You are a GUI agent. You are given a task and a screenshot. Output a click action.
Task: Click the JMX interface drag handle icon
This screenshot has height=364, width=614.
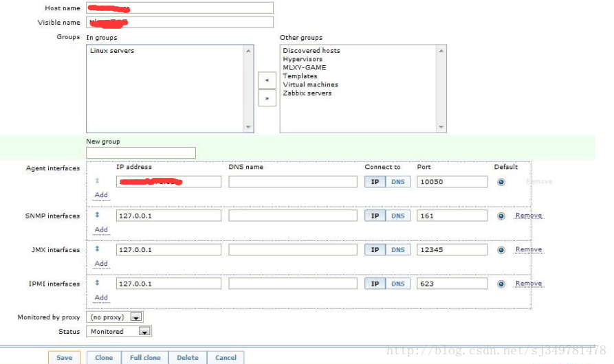97,249
